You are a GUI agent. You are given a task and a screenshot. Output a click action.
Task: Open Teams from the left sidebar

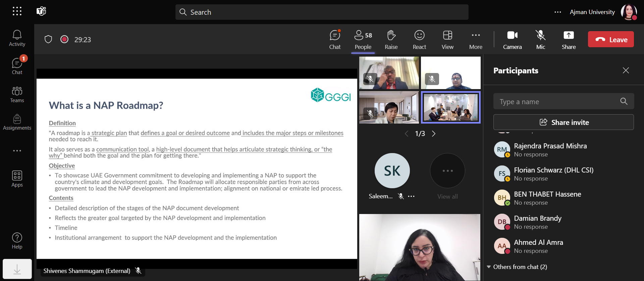tap(17, 95)
